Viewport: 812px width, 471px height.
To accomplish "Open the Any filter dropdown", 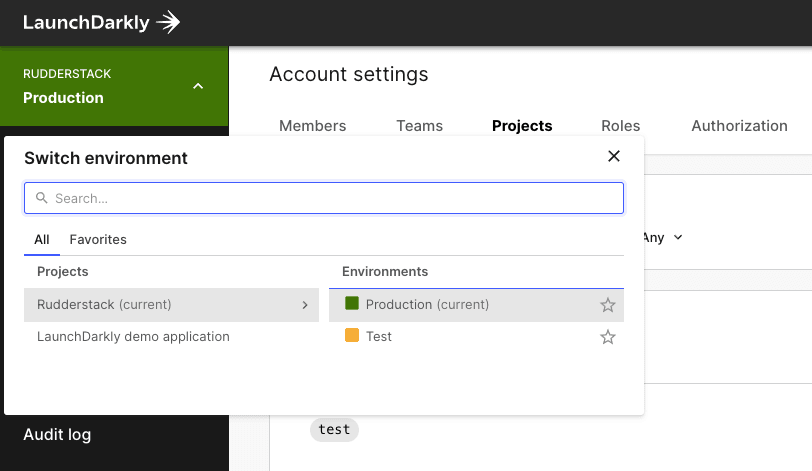I will point(663,238).
